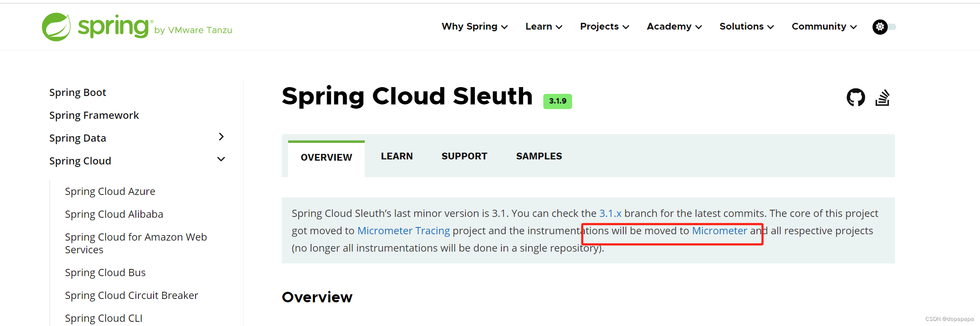Open Spring Cloud CLI project
This screenshot has width=980, height=326.
(x=103, y=318)
